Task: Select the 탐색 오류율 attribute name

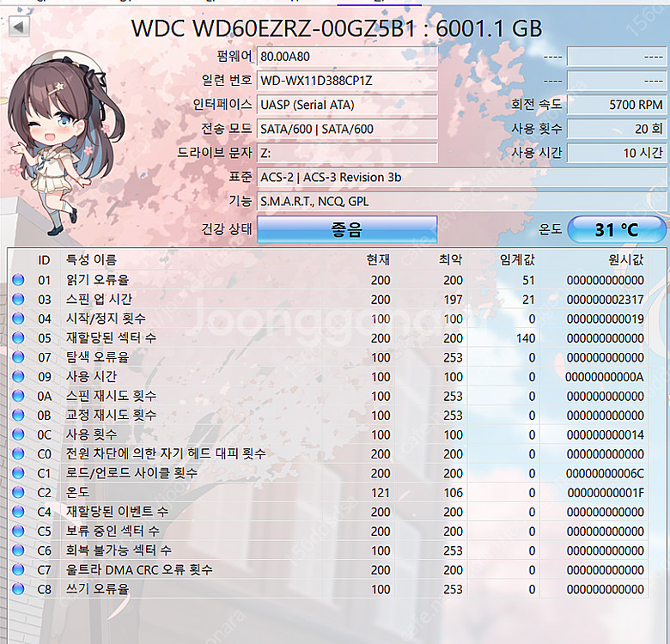Action: 97,357
